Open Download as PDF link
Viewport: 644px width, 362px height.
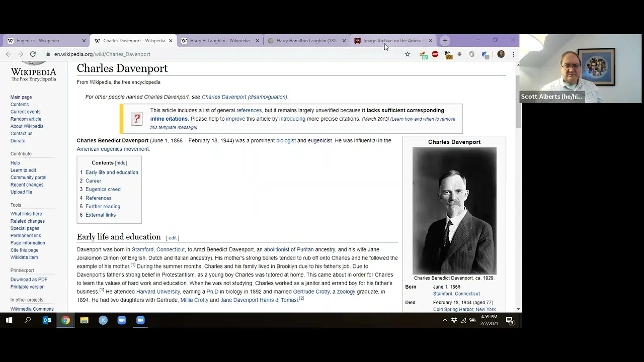point(29,280)
